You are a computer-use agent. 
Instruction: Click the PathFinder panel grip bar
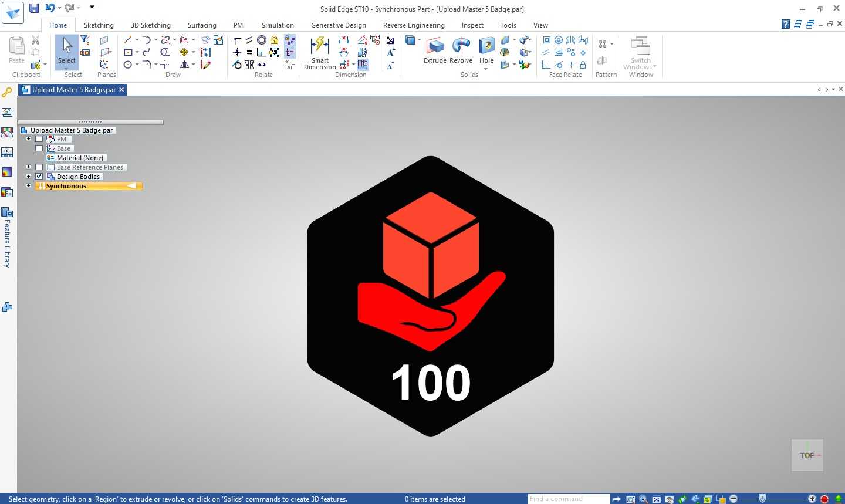(90, 122)
